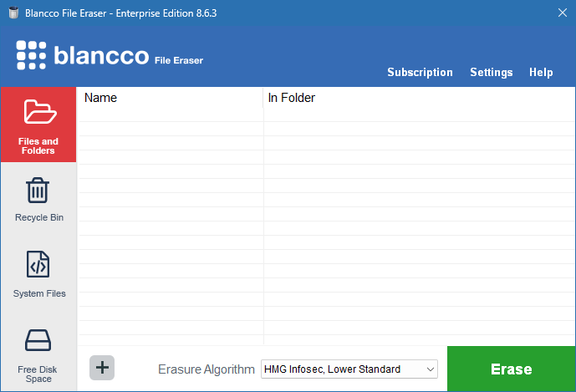Select the Recycle Bin trash icon
The height and width of the screenshot is (392, 576).
tap(38, 191)
